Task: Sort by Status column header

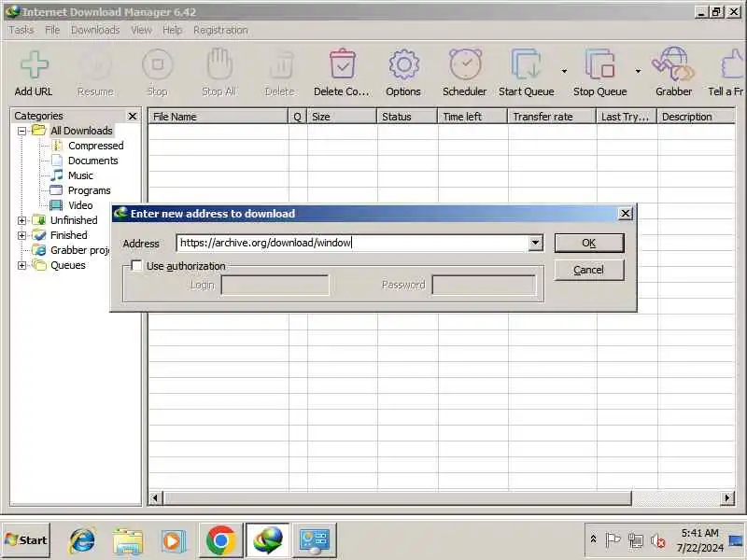Action: [x=407, y=117]
